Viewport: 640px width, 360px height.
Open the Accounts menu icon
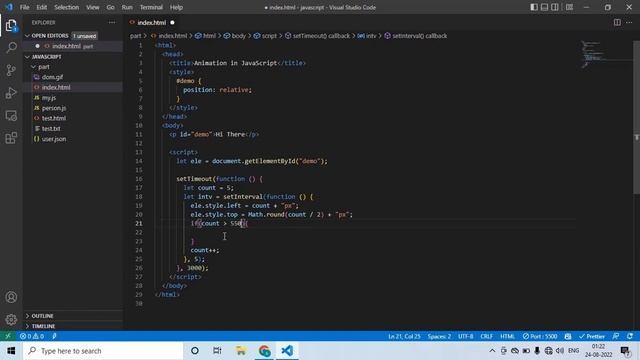point(11,297)
